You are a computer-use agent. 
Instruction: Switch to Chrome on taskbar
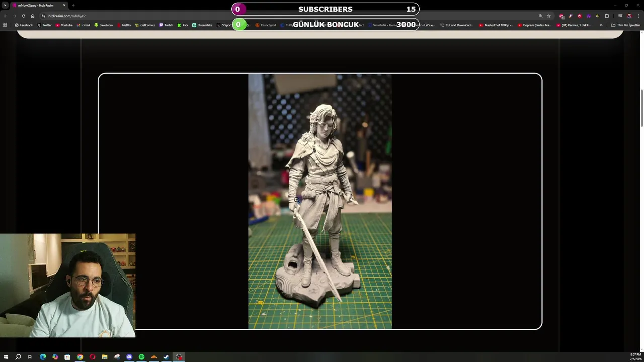pos(79,357)
